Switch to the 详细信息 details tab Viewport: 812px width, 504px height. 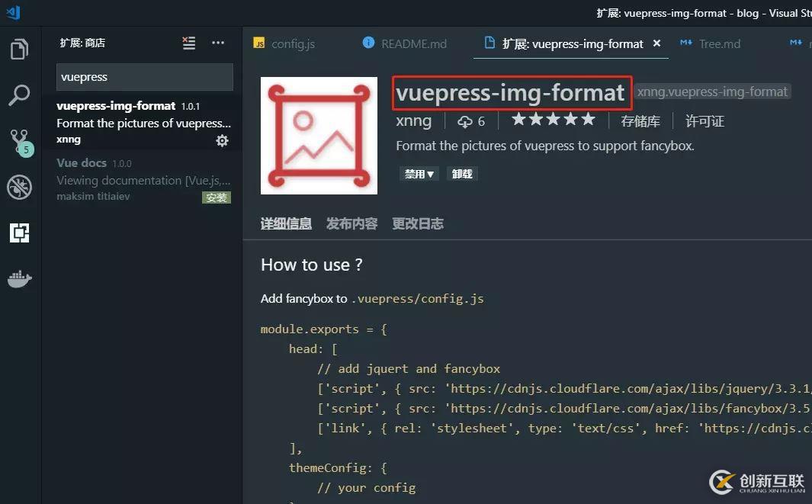click(286, 223)
